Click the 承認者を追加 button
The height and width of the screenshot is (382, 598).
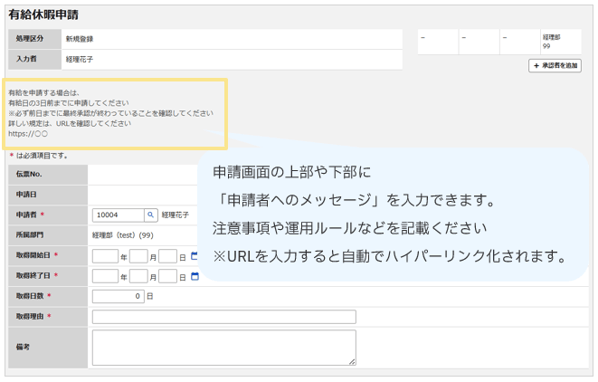point(555,66)
